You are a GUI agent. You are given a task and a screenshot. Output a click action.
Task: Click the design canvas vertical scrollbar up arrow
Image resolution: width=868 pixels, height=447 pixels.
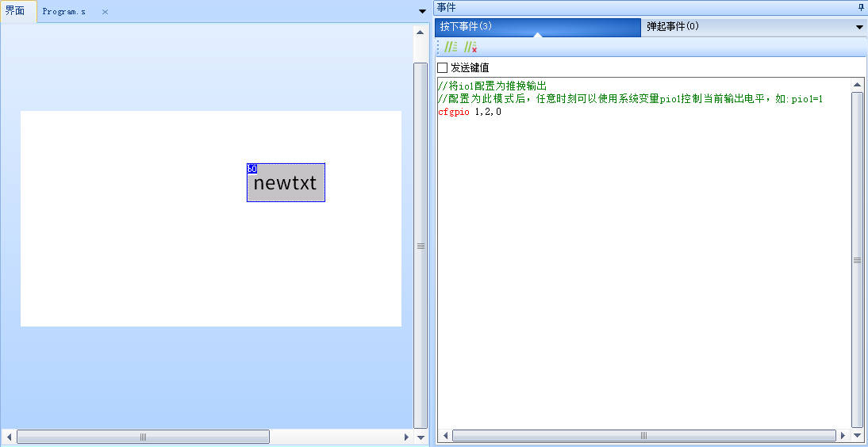click(421, 32)
